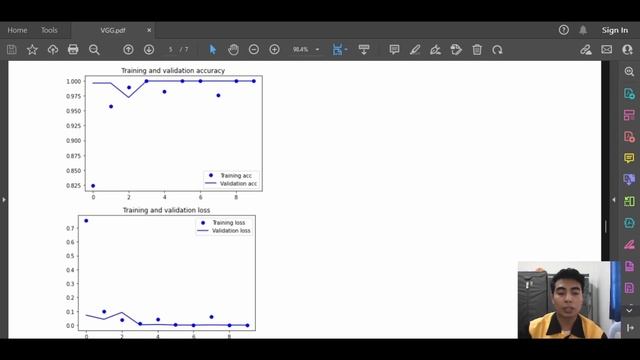
Task: Open the notifications bell
Action: (x=583, y=30)
